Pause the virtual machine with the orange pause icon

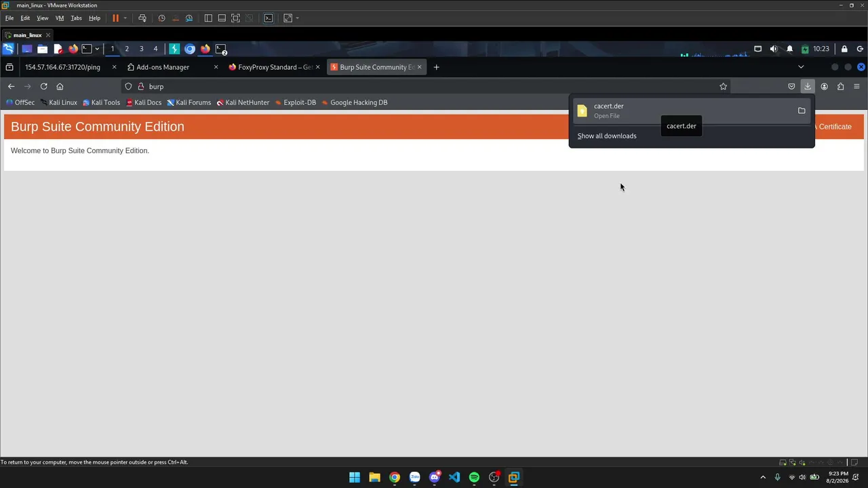[x=115, y=18]
